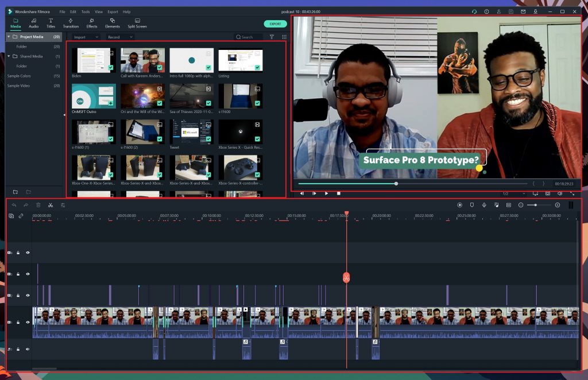Click the Redo arrow in timeline toolbar
The width and height of the screenshot is (588, 380).
coord(26,205)
